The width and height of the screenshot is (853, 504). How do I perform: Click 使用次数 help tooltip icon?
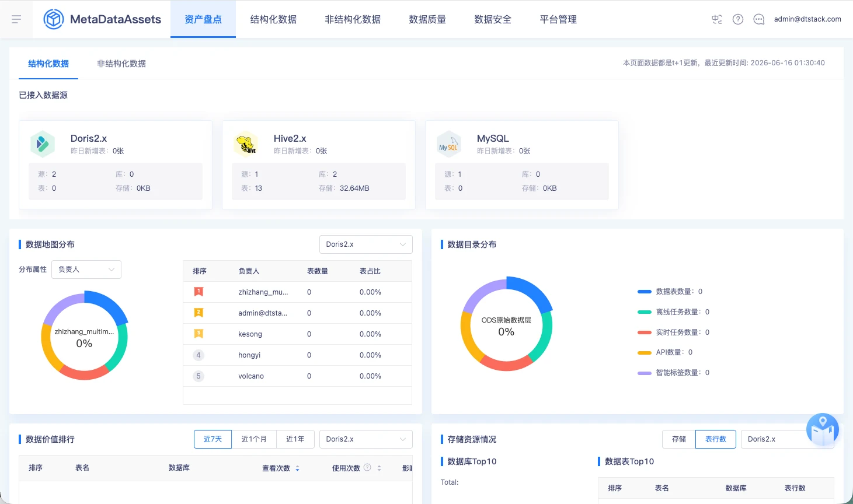tap(367, 467)
